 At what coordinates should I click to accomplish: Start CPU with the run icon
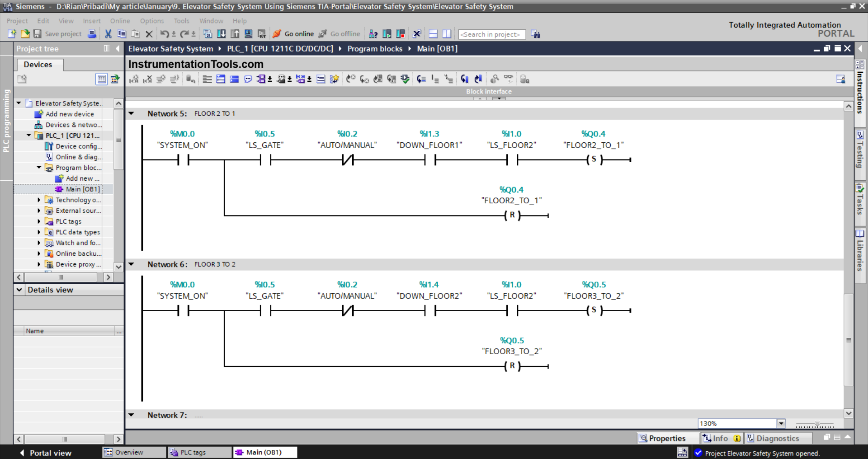387,34
